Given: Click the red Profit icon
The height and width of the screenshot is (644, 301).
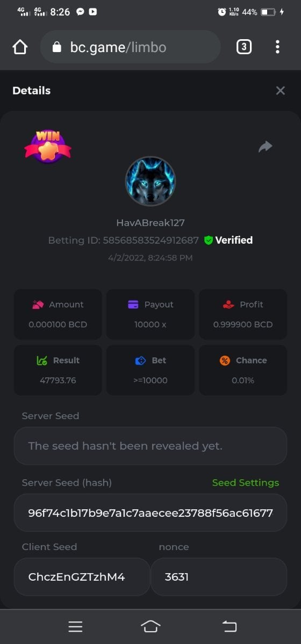Looking at the screenshot, I should (x=228, y=304).
